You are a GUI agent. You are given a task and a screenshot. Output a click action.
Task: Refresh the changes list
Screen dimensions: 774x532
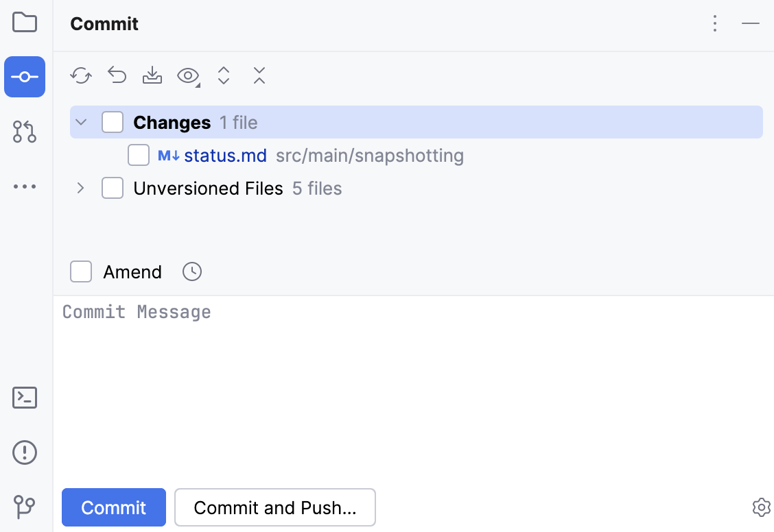[80, 75]
